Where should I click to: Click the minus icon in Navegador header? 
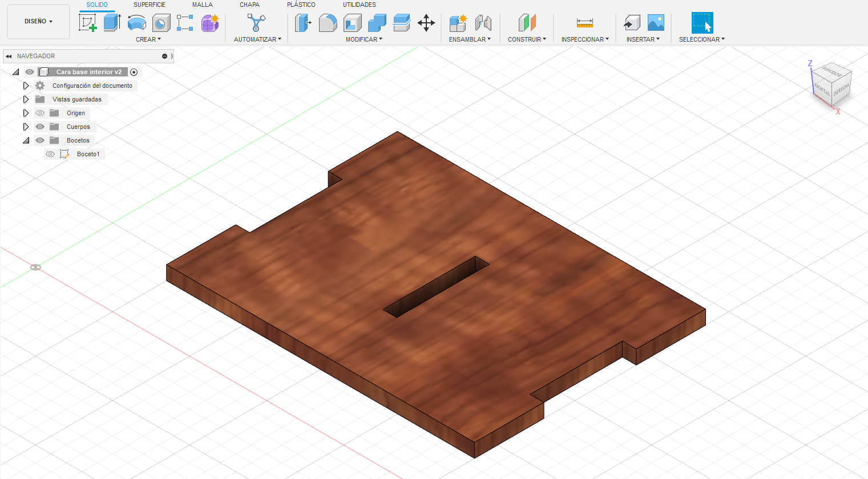tap(164, 56)
